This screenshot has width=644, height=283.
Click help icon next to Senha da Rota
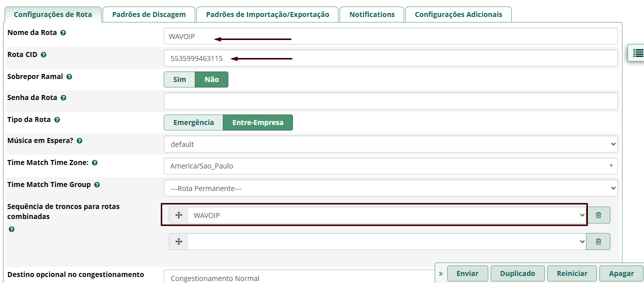point(63,98)
